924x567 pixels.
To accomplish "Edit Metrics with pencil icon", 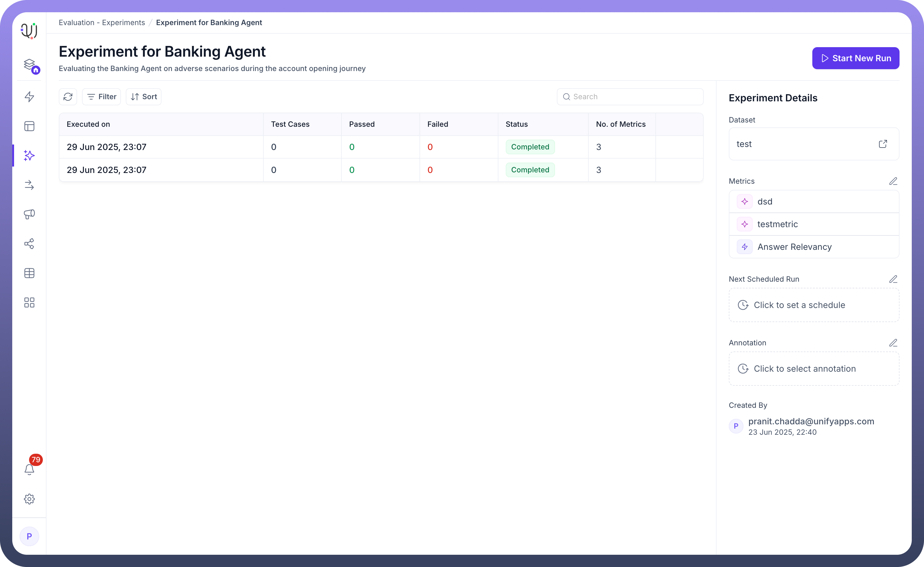I will (893, 181).
